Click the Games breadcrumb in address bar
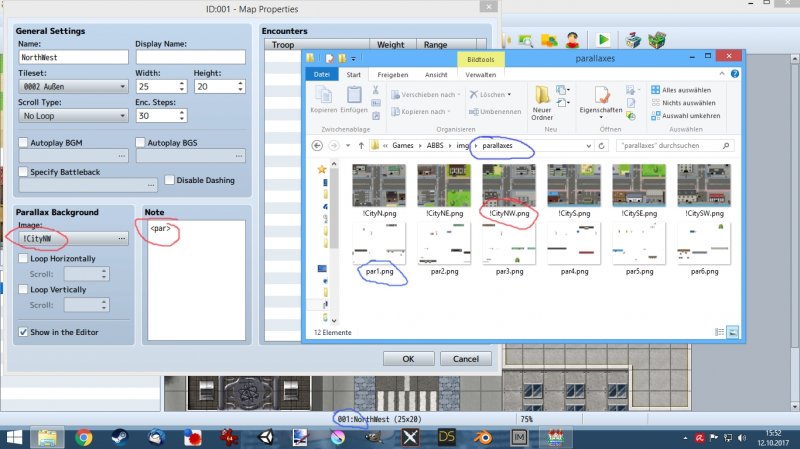Screen dimensions: 800x449 coord(403,145)
